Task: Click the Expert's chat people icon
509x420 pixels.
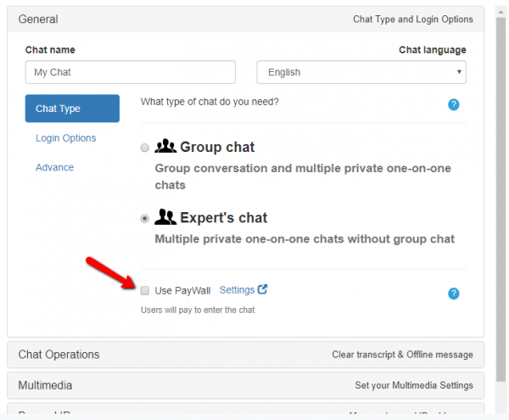Action: click(x=165, y=217)
